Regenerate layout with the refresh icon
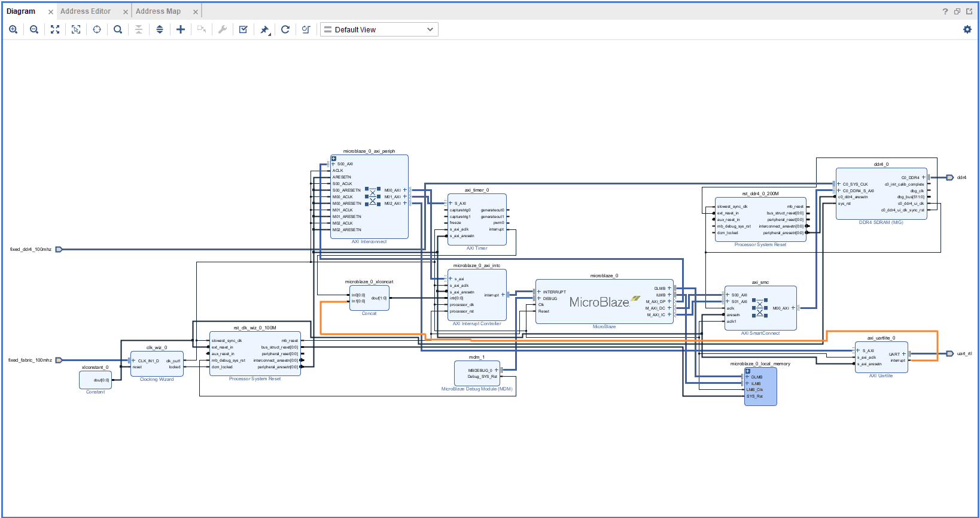The image size is (980, 518). tap(285, 29)
